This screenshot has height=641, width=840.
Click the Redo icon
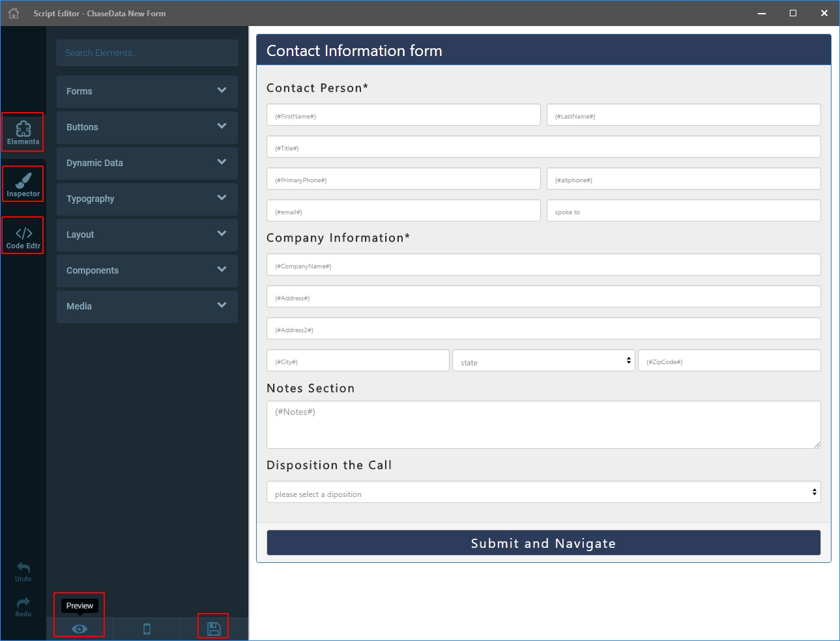[x=22, y=604]
